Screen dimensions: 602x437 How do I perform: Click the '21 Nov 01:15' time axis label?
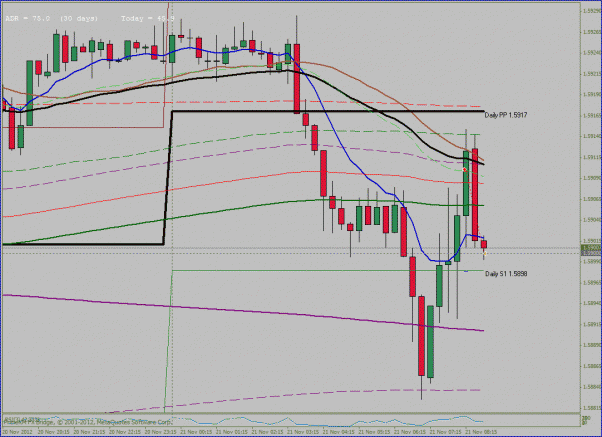[x=233, y=432]
